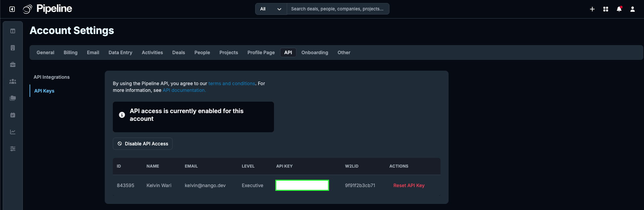Screen dimensions: 644x210
Task: Click the name Kelvin Wari
Action: (159, 185)
